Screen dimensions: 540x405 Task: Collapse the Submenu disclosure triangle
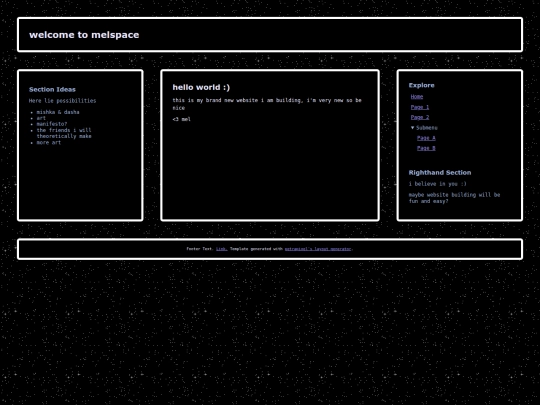[x=413, y=128]
